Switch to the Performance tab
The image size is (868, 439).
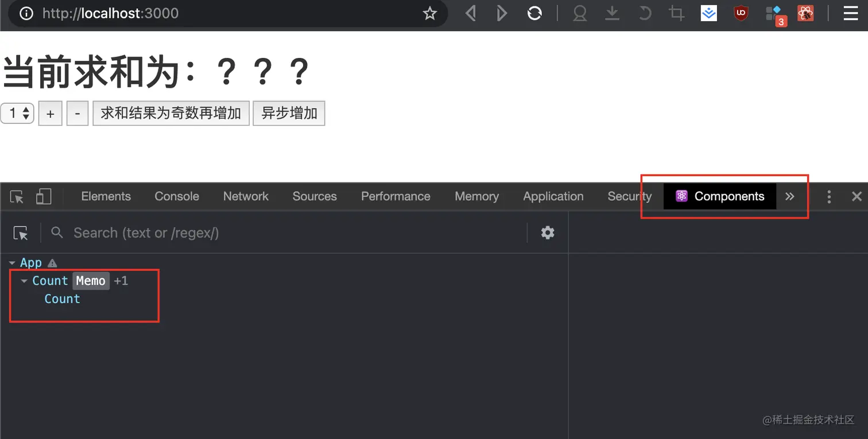click(x=396, y=196)
